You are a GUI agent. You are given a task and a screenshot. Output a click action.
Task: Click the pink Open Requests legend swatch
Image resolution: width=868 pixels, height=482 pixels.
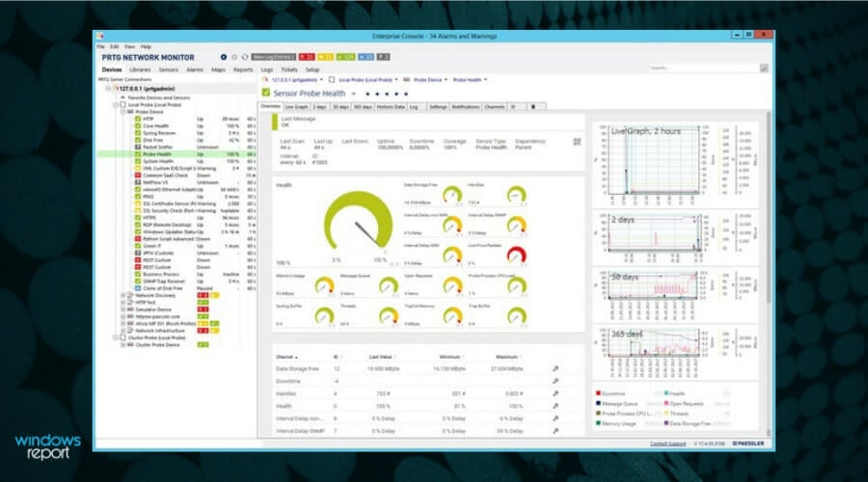[x=665, y=403]
